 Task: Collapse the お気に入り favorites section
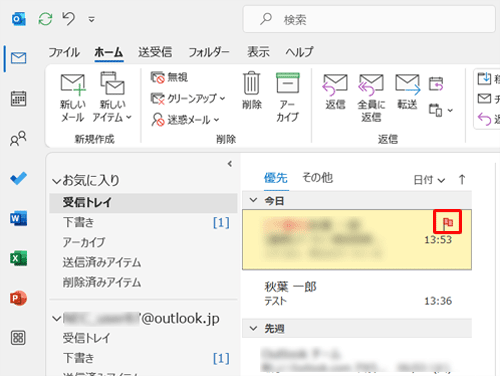coord(57,181)
